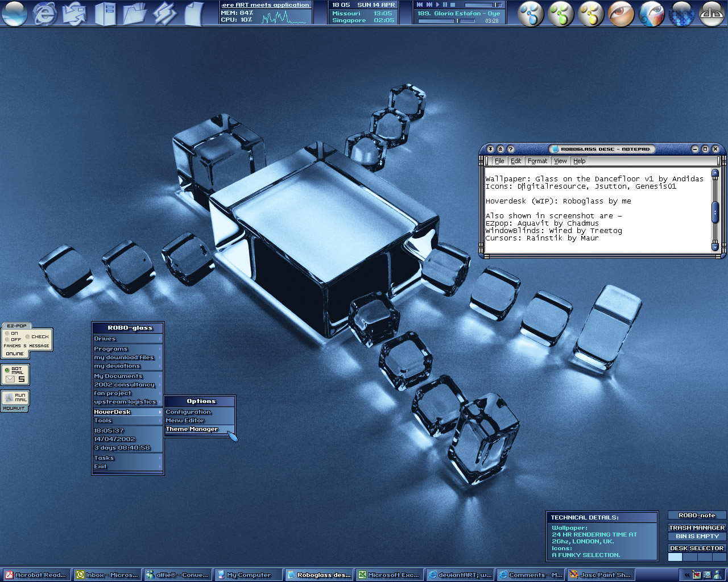This screenshot has height=582, width=728.
Task: Expand my download files submenu
Action: pyautogui.click(x=127, y=357)
